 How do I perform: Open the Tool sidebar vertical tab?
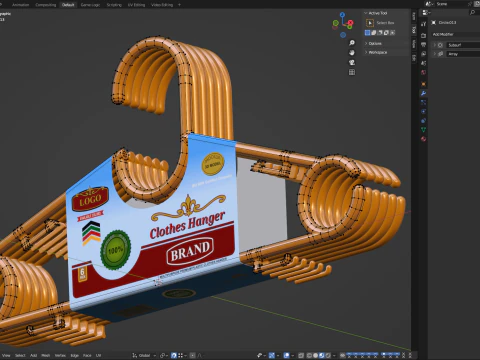(414, 30)
